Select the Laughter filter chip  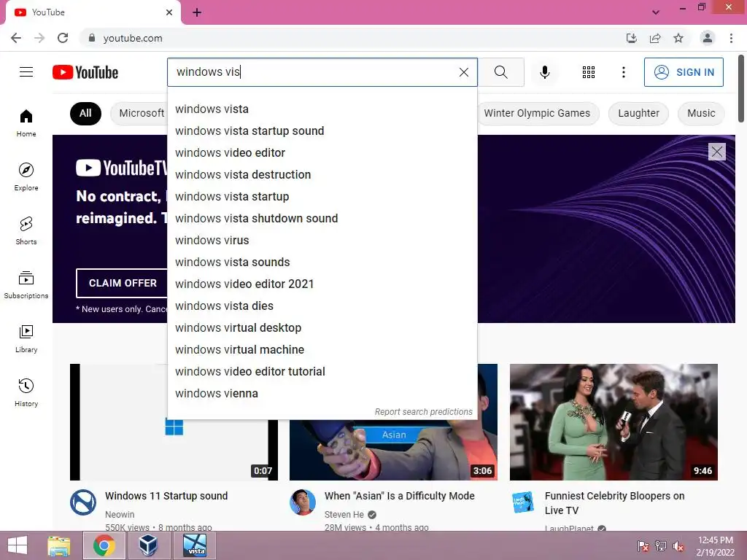(638, 113)
